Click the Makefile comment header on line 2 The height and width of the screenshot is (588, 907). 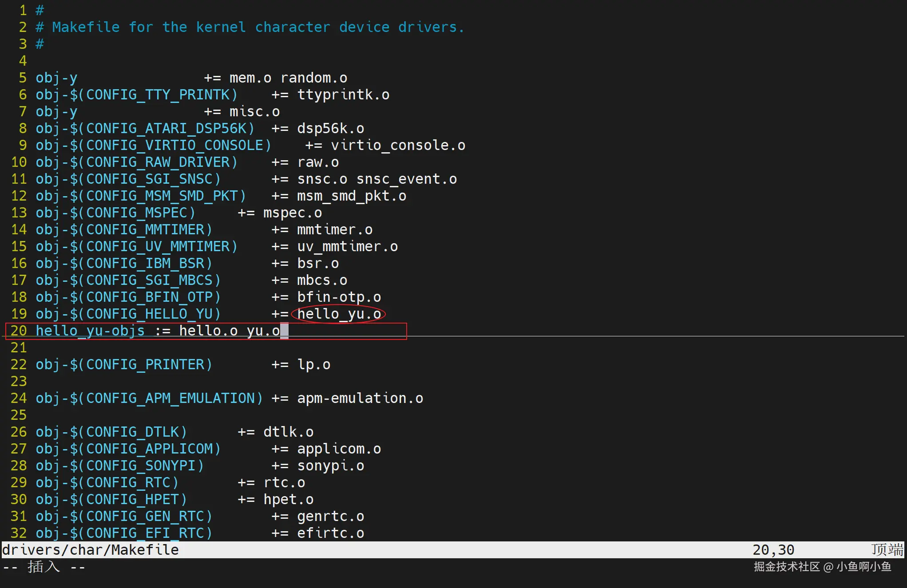250,27
